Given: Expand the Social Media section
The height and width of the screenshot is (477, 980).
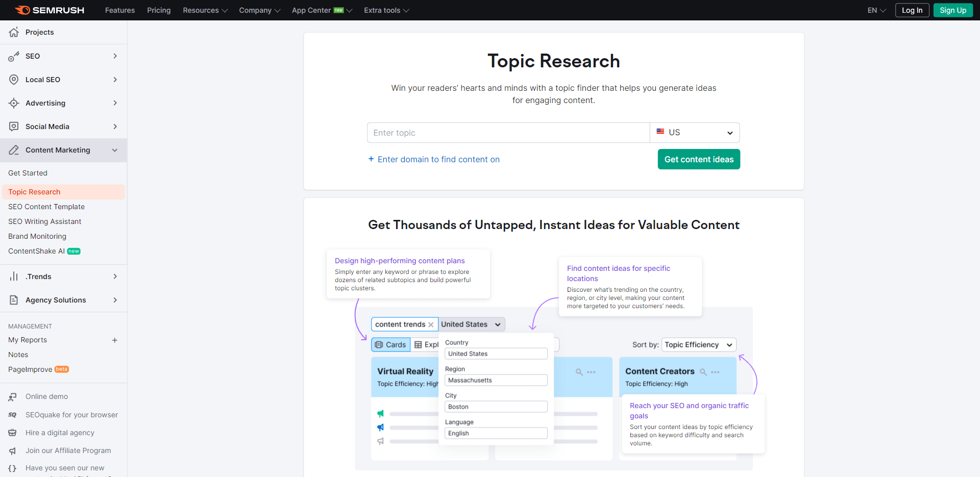Looking at the screenshot, I should [115, 127].
